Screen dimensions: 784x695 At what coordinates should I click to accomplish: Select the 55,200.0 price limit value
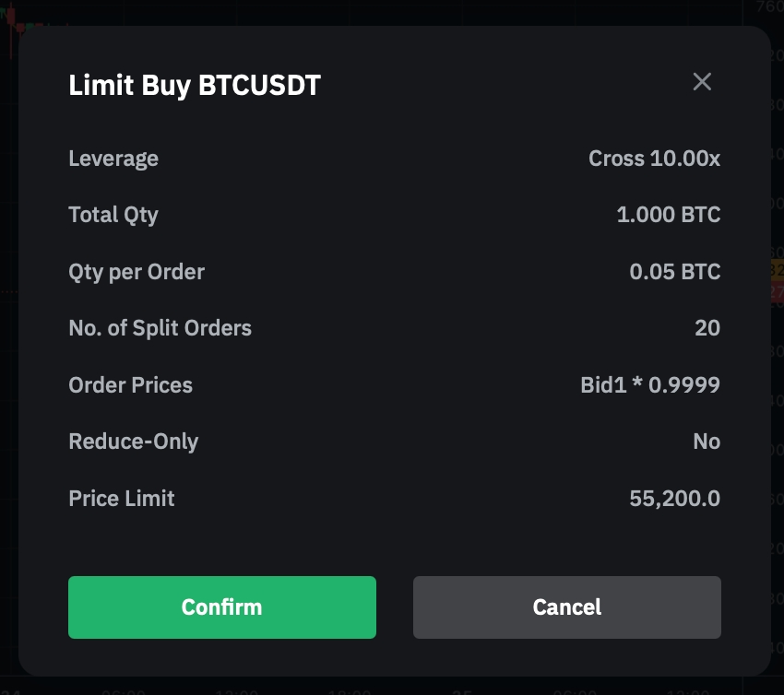point(674,499)
